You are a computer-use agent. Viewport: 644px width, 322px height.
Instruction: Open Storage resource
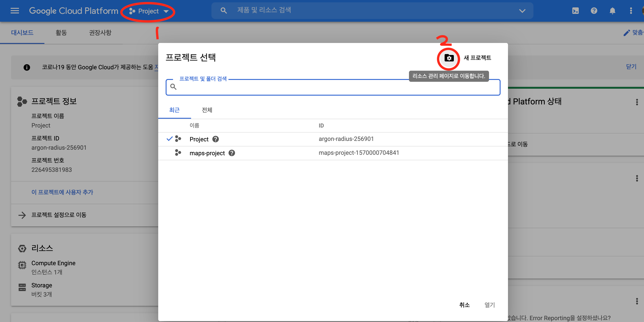tap(41, 285)
